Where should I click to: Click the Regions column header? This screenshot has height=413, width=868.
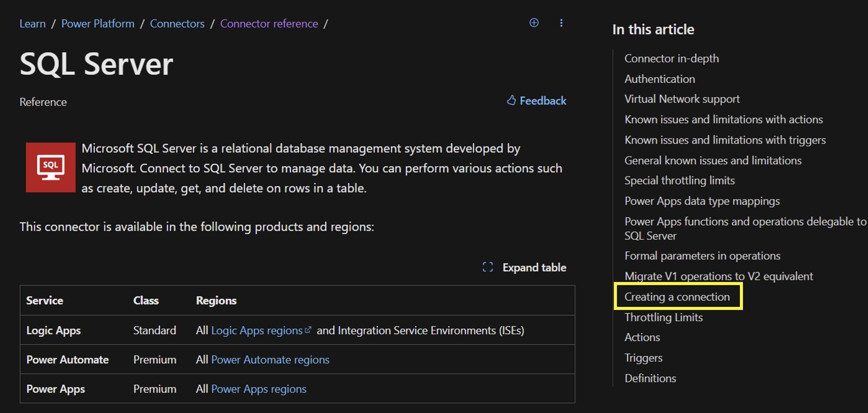pos(216,301)
